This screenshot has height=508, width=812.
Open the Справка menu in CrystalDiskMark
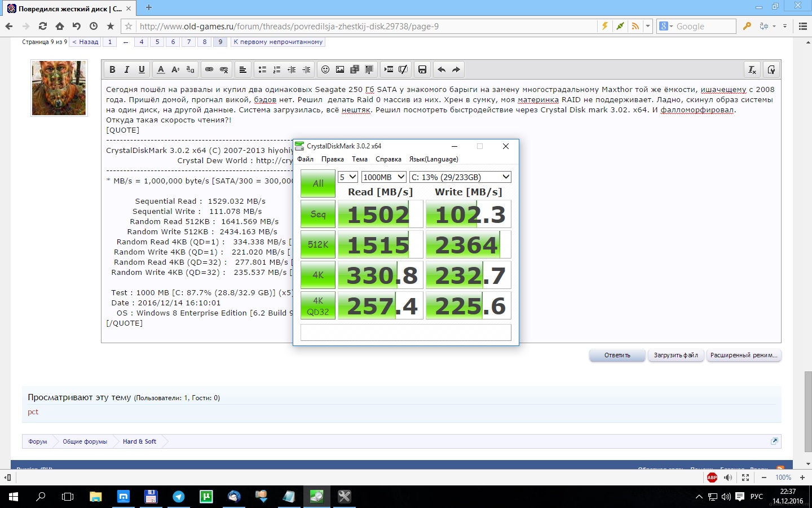pos(388,159)
